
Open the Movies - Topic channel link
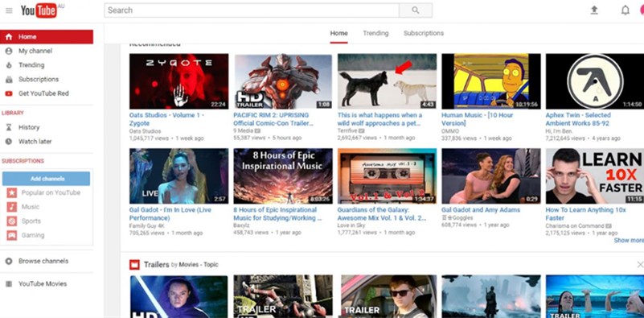point(199,265)
